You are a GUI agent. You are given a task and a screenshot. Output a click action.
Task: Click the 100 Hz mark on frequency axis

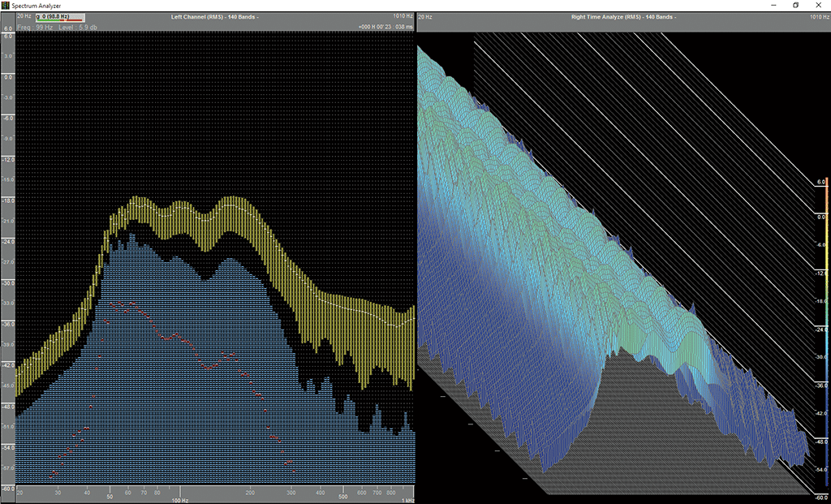click(x=179, y=499)
